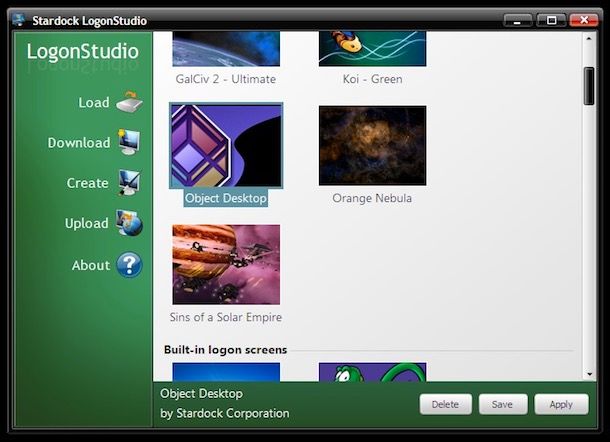Screen dimensions: 610x442
Task: Select the Object Desktop thumbnail
Action: coord(226,146)
